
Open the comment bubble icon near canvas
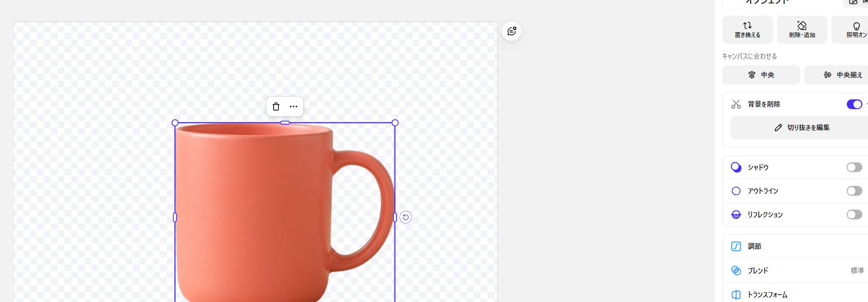tap(512, 31)
